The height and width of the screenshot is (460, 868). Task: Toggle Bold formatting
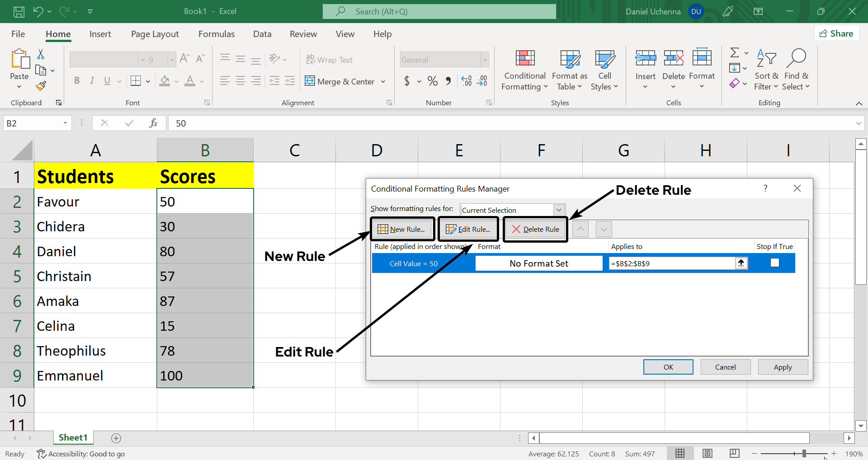[76, 81]
